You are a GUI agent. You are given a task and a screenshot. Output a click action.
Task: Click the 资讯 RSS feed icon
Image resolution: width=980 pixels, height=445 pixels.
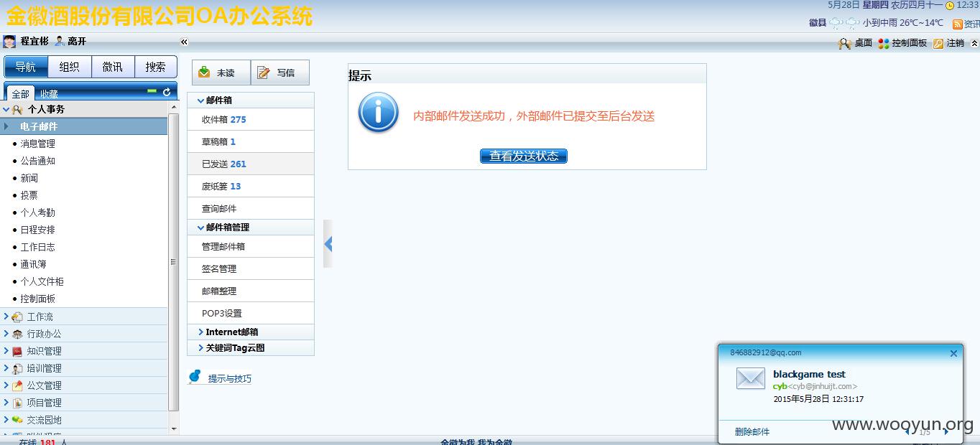957,24
